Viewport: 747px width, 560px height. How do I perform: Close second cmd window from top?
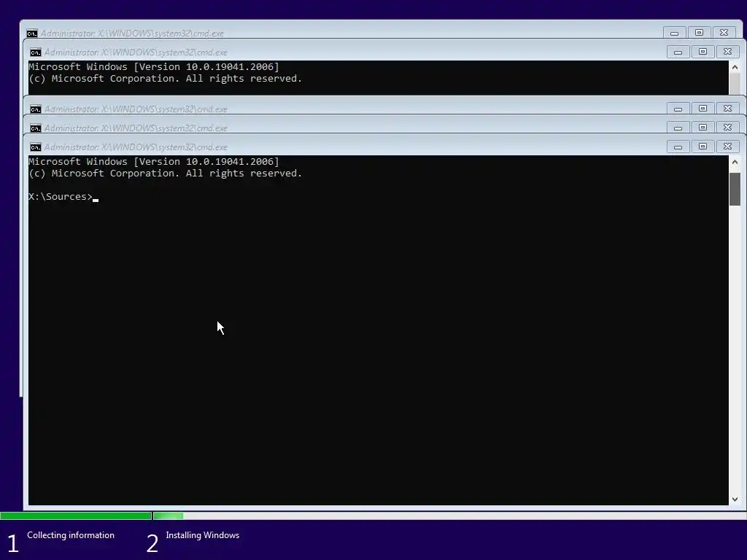tap(727, 52)
